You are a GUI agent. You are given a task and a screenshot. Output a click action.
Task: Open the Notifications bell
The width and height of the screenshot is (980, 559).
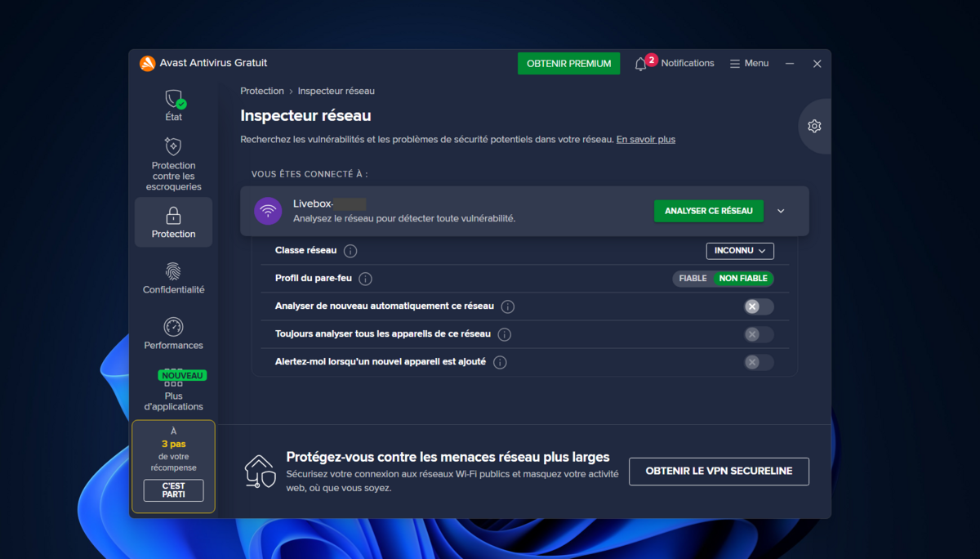tap(640, 64)
